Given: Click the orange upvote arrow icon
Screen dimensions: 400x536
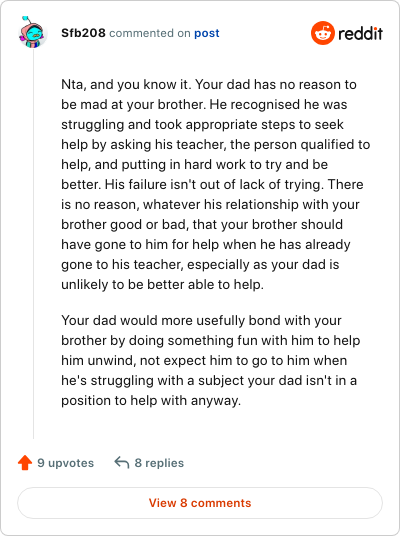Looking at the screenshot, I should 25,463.
